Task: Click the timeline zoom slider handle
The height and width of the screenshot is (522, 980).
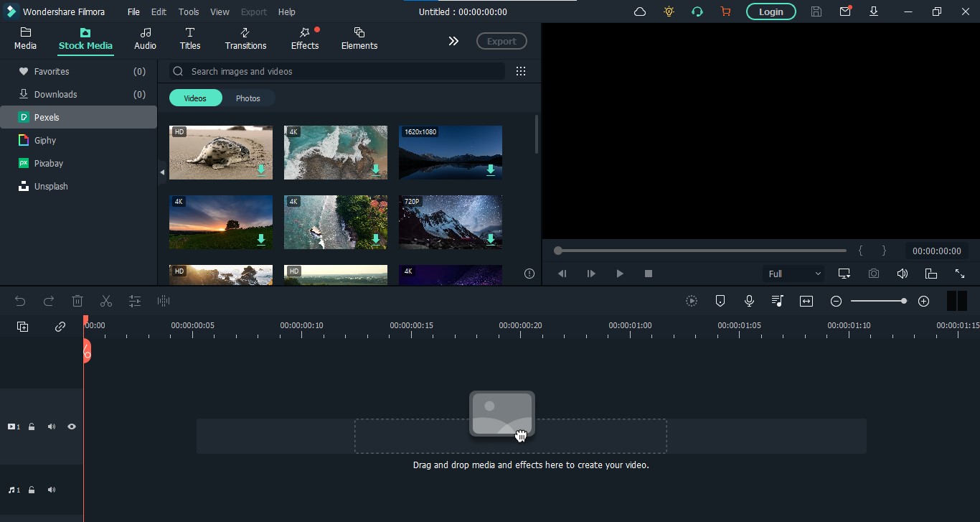Action: pyautogui.click(x=904, y=302)
